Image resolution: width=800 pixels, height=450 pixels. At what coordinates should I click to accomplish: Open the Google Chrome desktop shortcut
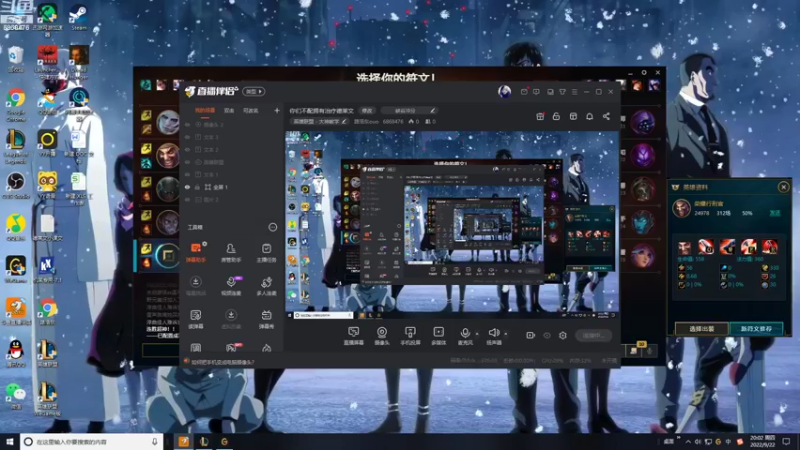(x=15, y=103)
